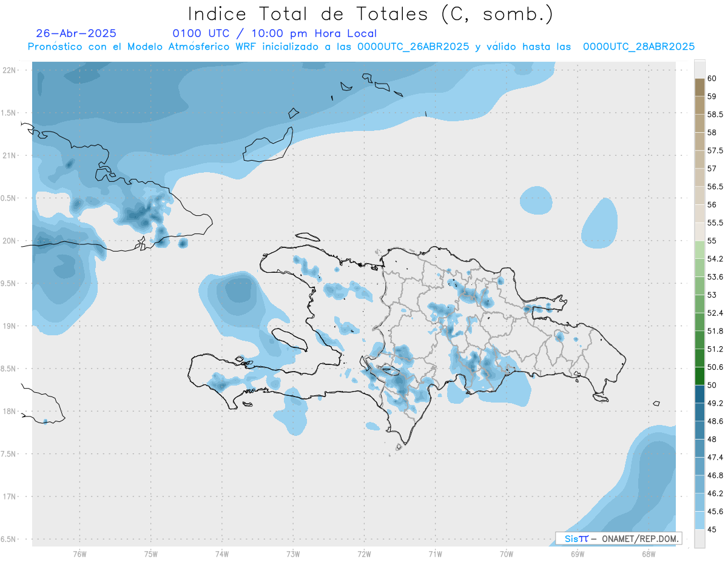Pick the brown swatch between 59 and 60
Viewport: 728px width, 562px height.
[x=699, y=87]
